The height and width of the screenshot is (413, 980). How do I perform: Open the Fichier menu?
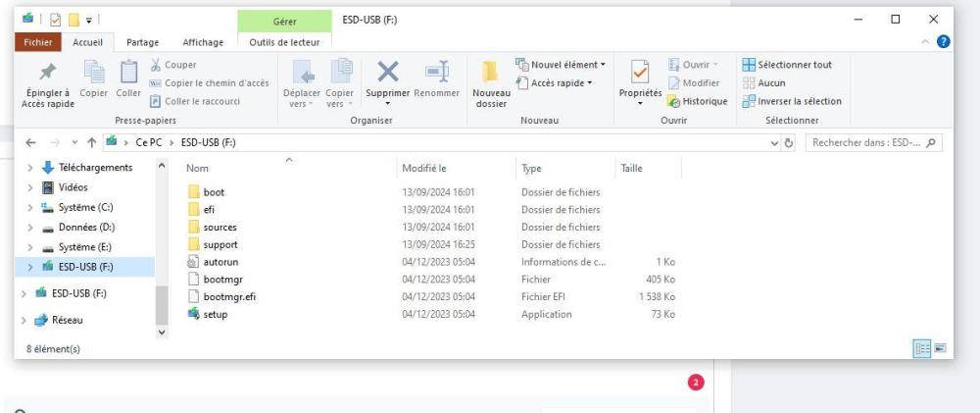click(37, 42)
